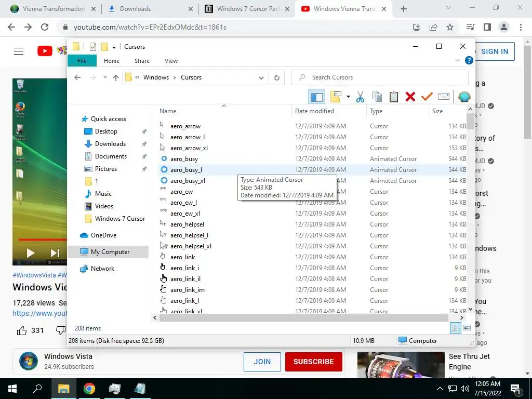The image size is (532, 399).
Task: Select the aero_helpsel_xl file
Action: tap(191, 246)
